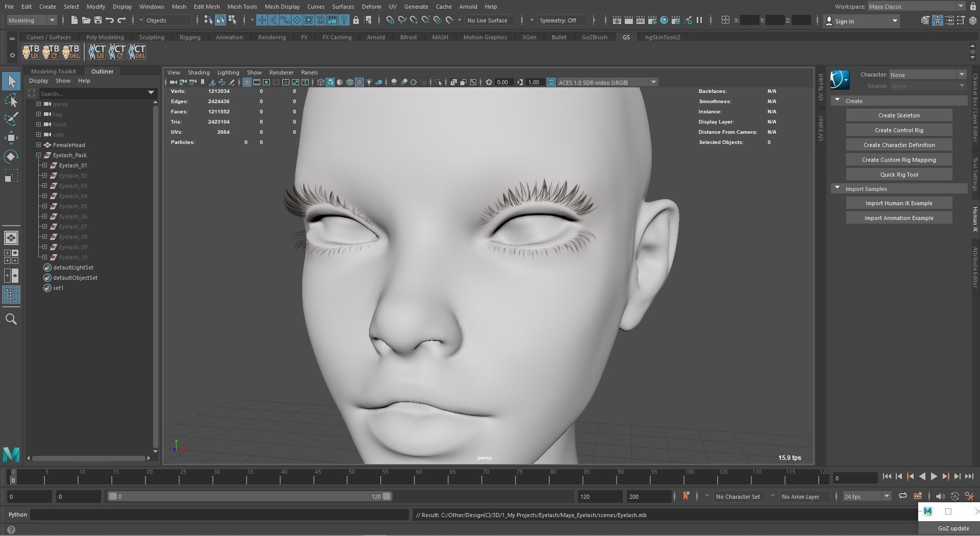Open a scene with the folder icon
The width and height of the screenshot is (980, 536).
tap(86, 20)
